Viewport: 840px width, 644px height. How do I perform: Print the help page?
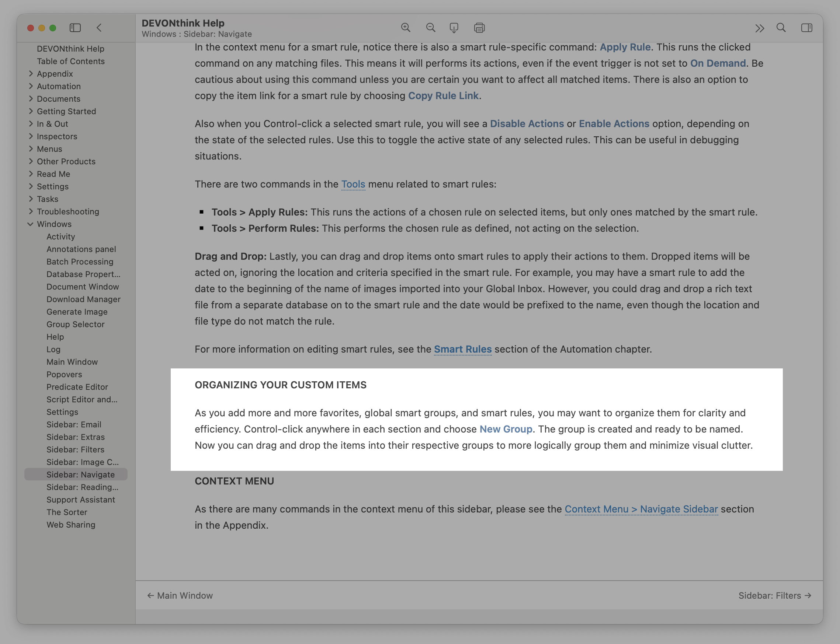tap(479, 28)
